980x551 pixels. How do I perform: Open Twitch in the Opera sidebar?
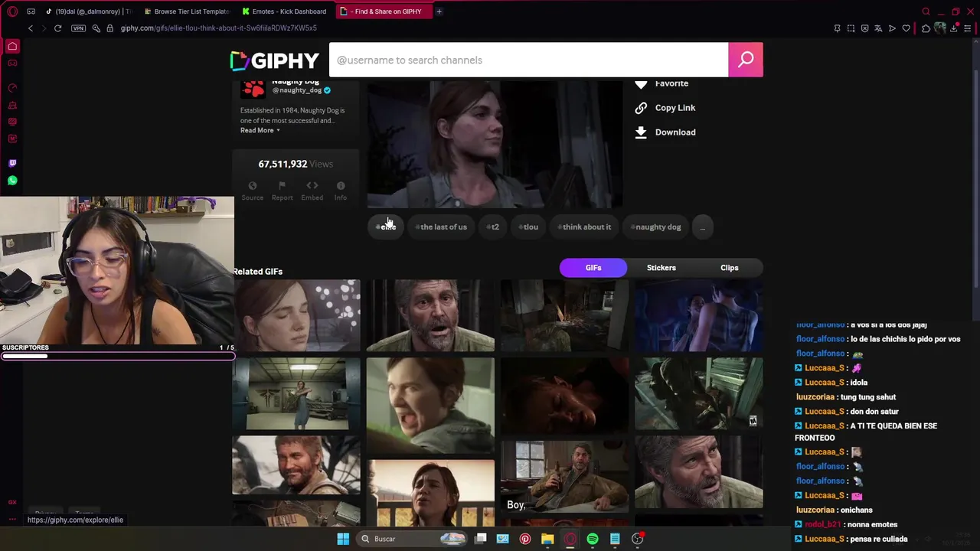point(12,163)
